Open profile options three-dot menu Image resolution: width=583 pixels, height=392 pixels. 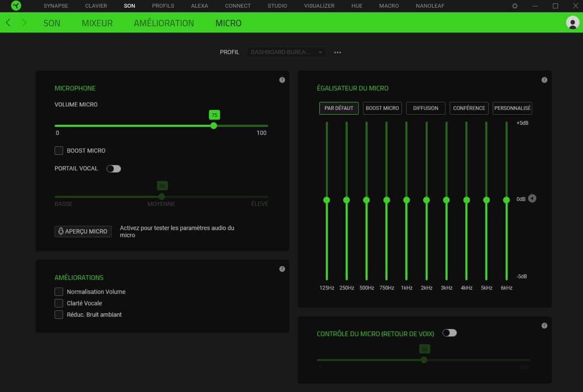pyautogui.click(x=338, y=52)
